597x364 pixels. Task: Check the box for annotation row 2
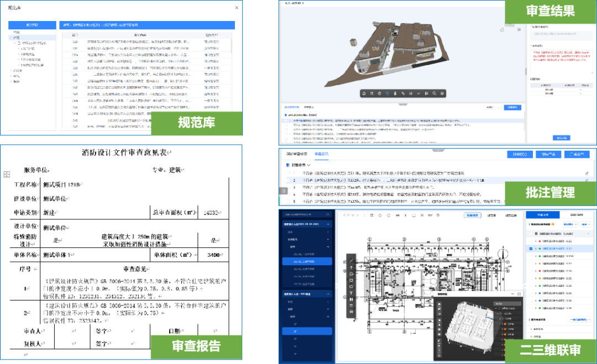(x=287, y=180)
